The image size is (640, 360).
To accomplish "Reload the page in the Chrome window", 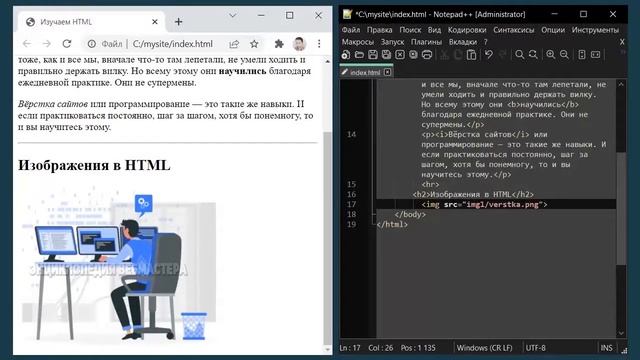I will (67, 44).
